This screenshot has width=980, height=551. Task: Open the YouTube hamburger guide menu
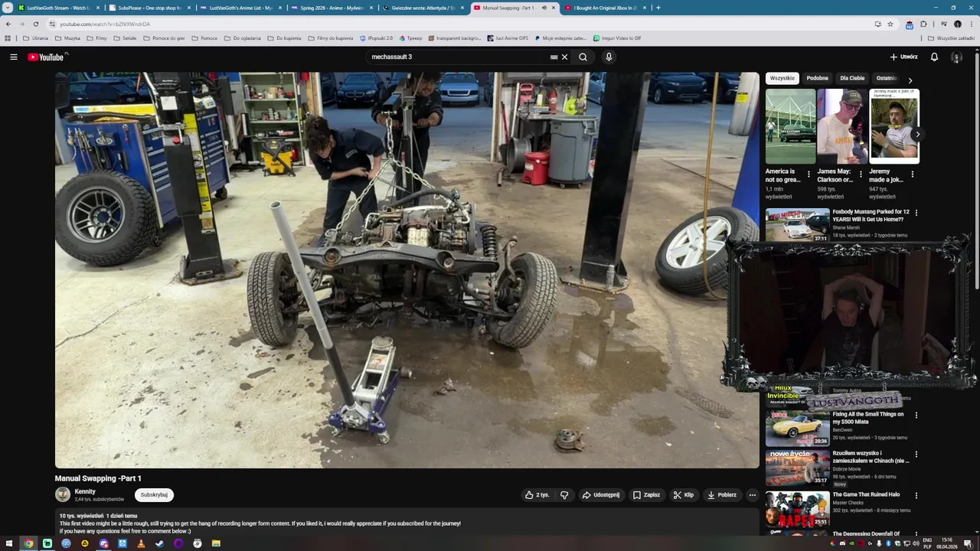(13, 57)
